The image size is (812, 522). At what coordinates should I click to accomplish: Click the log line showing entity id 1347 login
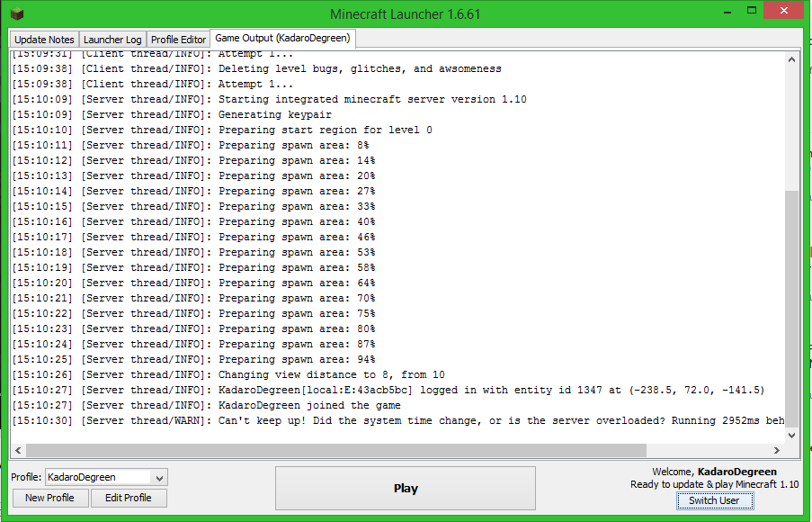pos(388,390)
